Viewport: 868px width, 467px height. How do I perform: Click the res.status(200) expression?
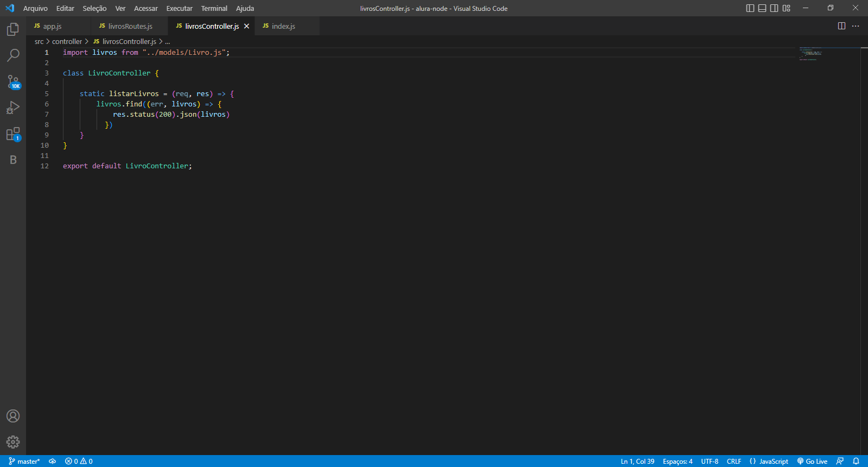coord(144,115)
